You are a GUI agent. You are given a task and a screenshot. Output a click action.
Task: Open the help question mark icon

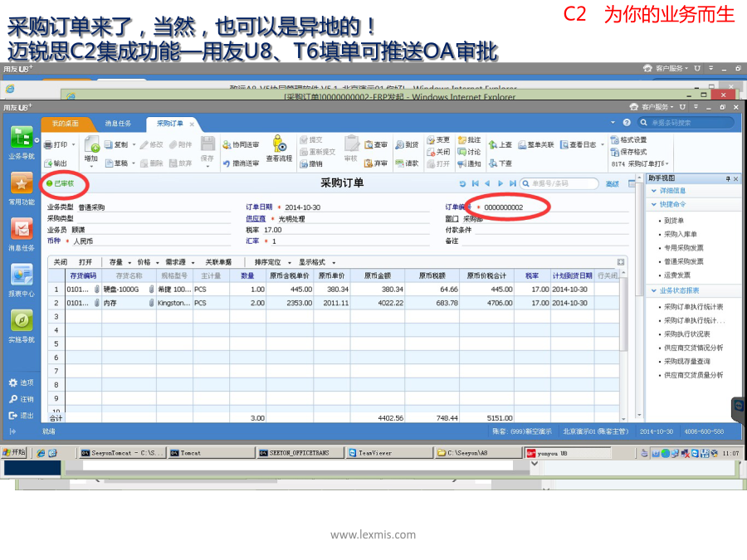(627, 123)
